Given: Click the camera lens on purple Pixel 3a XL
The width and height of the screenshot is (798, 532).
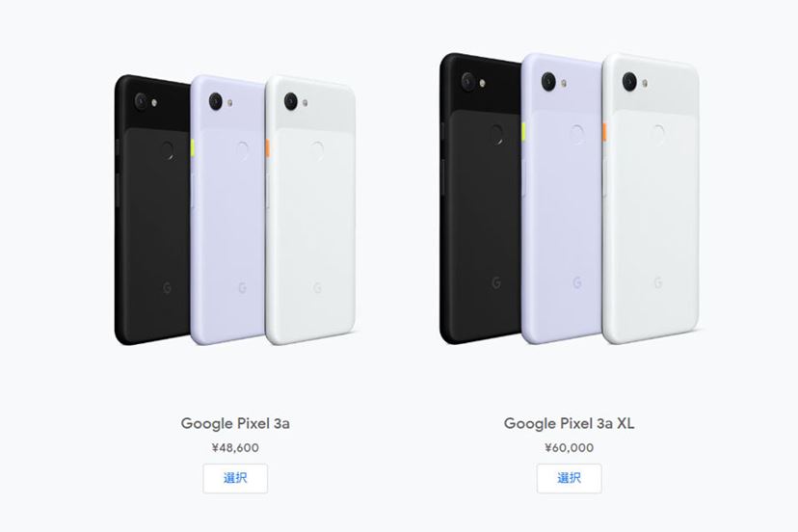Looking at the screenshot, I should point(548,82).
